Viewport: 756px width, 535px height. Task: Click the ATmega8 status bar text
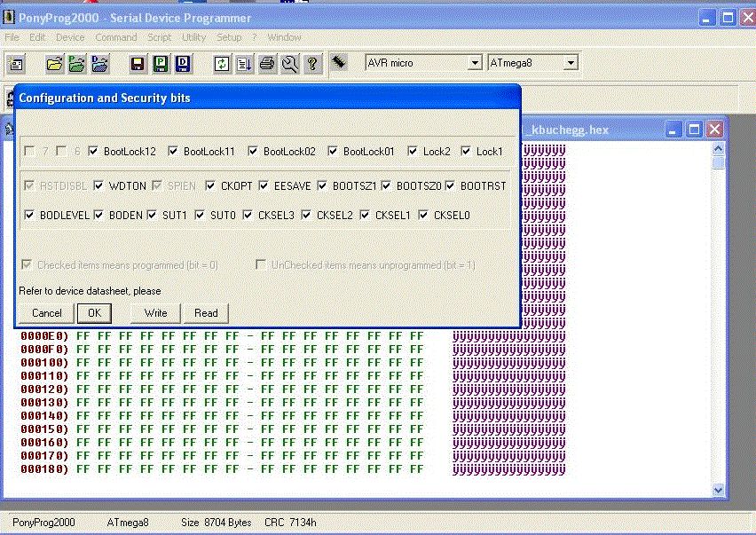(128, 523)
